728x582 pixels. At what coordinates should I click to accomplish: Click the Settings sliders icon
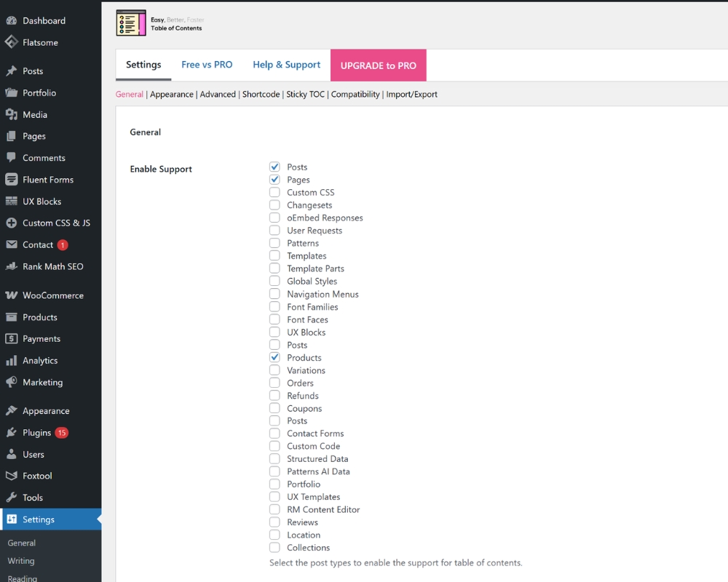[x=12, y=519]
